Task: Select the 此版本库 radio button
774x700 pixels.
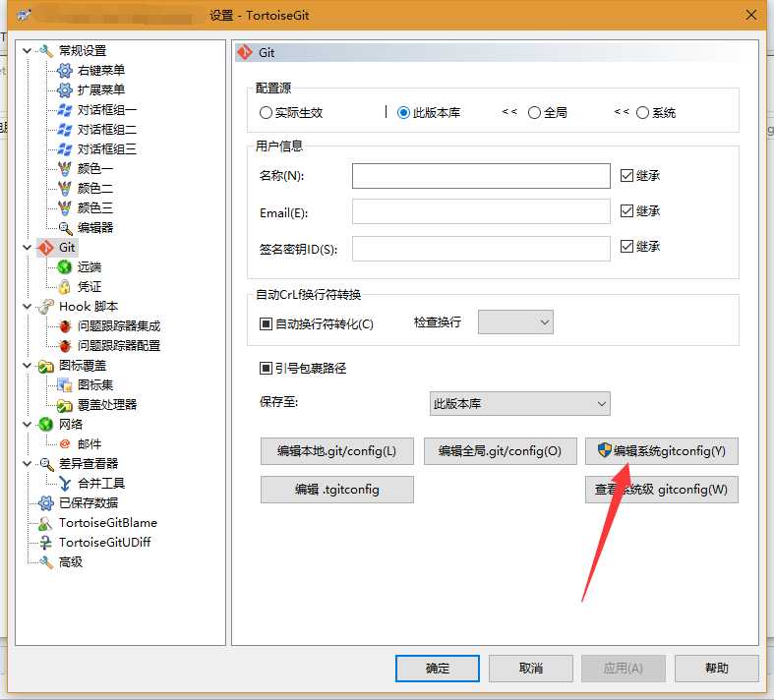Action: pyautogui.click(x=403, y=113)
